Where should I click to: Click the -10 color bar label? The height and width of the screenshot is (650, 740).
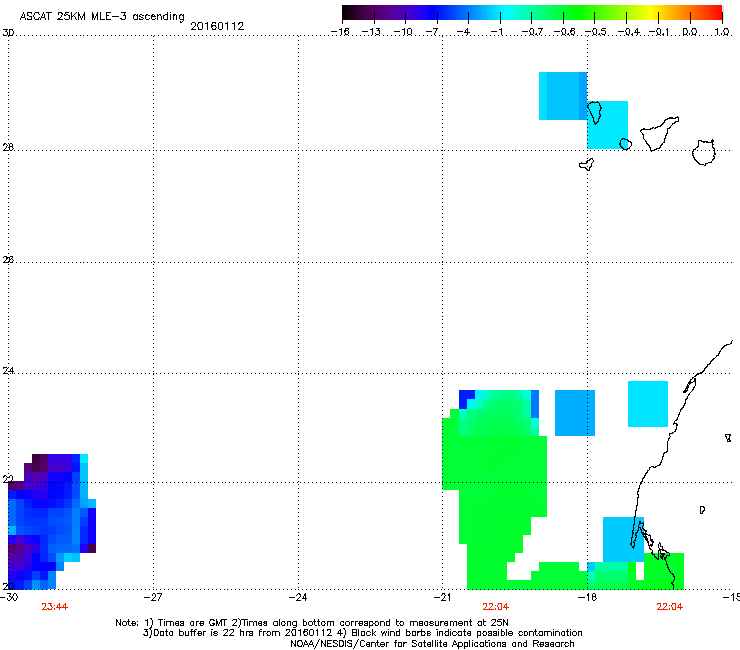click(403, 32)
